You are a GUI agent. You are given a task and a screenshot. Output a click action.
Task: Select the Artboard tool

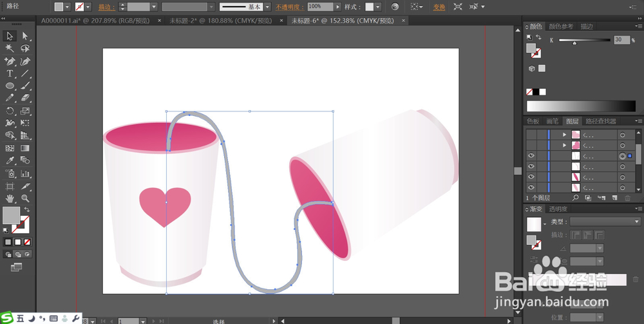[x=10, y=186]
